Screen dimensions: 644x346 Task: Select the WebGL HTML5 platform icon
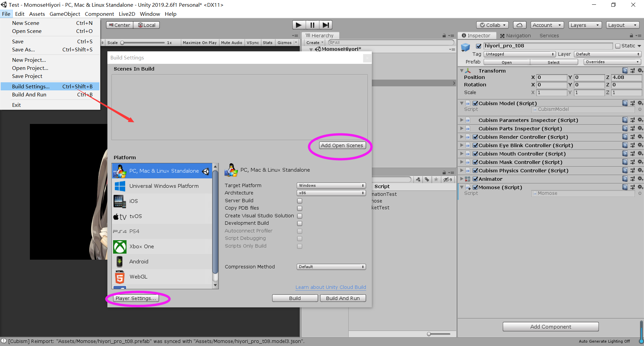tap(119, 277)
